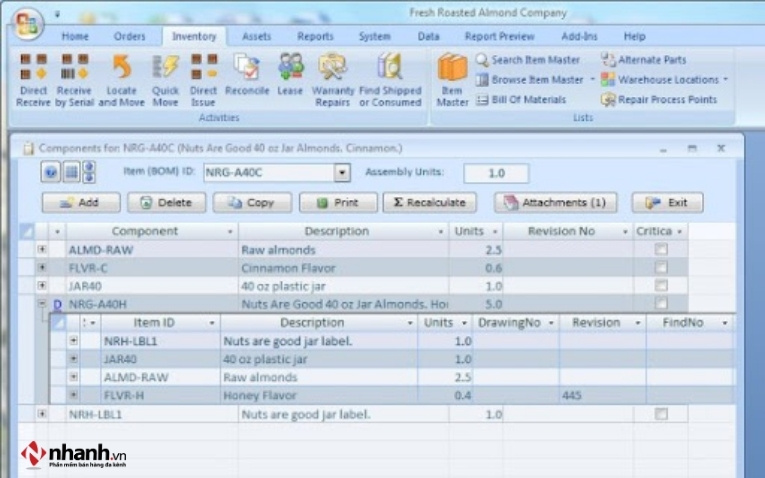Click the Delete button

coord(166,202)
